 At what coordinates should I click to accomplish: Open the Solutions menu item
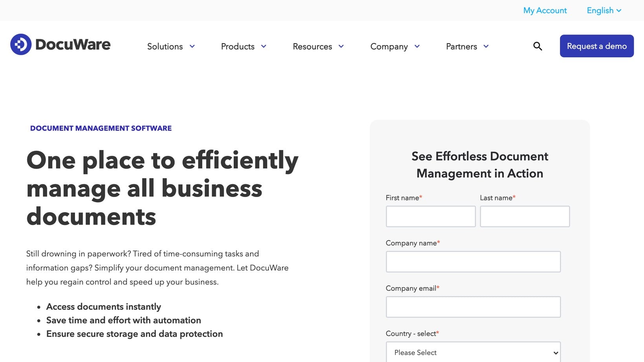pyautogui.click(x=165, y=46)
